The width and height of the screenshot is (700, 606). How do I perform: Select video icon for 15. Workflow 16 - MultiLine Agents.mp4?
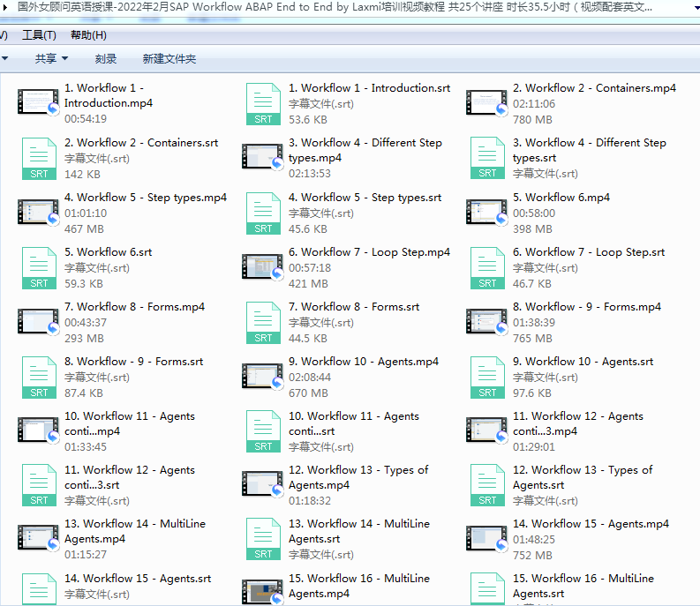(262, 591)
